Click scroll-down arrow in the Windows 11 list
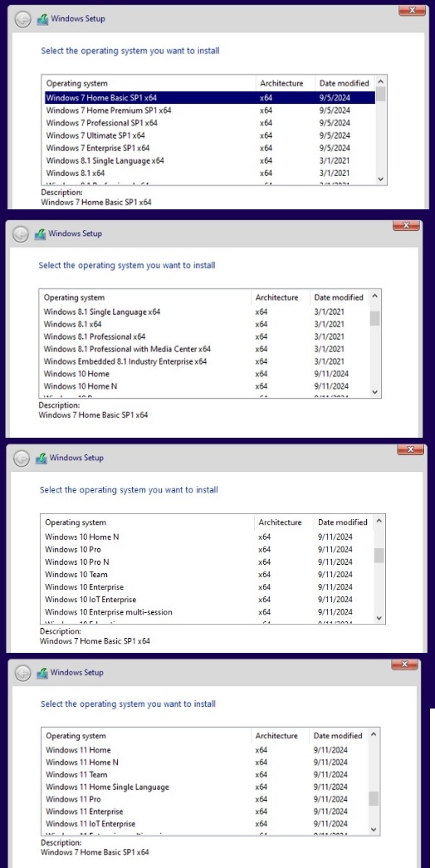The height and width of the screenshot is (868, 435). click(x=374, y=829)
